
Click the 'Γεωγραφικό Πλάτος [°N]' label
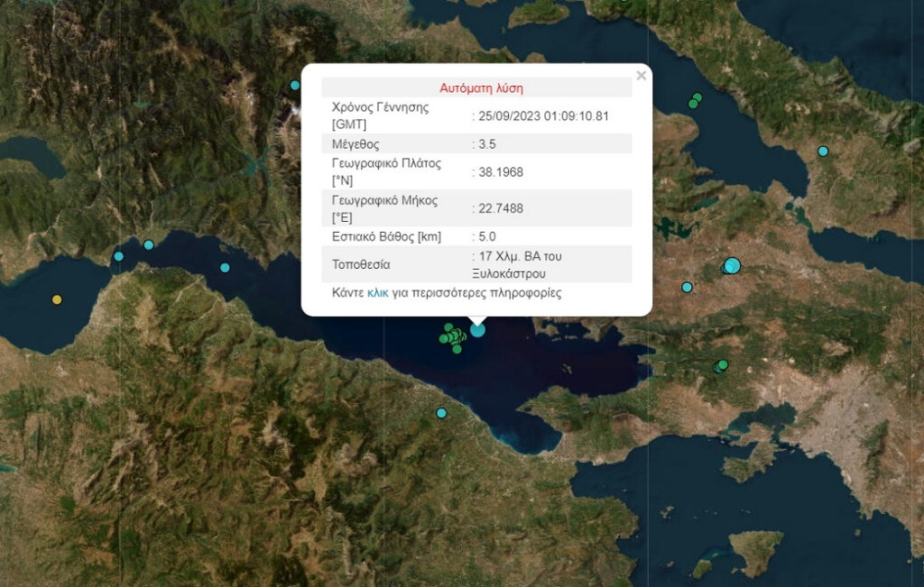(386, 172)
